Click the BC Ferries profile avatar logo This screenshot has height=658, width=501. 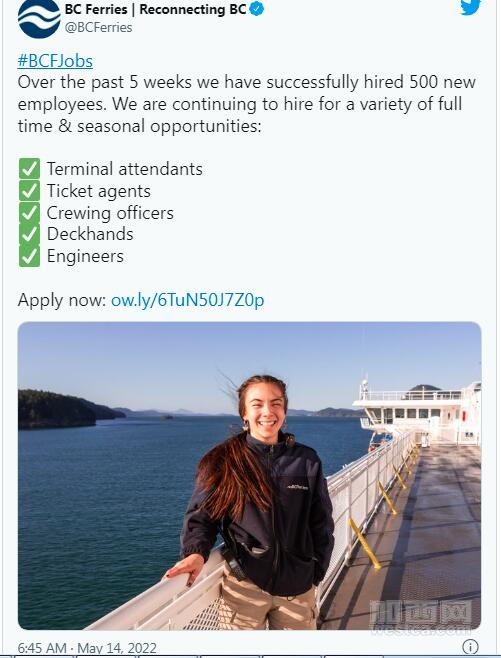tap(39, 18)
